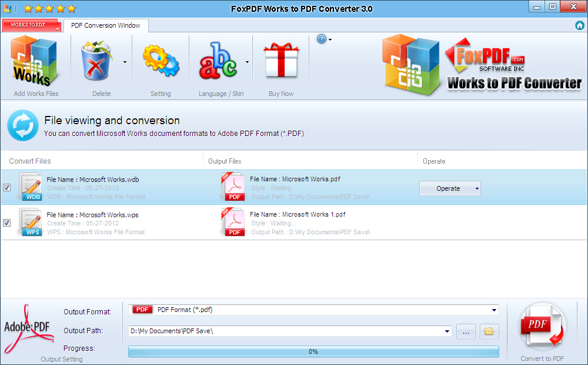Expand the WORKS TO PDF menu arrow
This screenshot has height=365, width=588.
pyautogui.click(x=58, y=29)
